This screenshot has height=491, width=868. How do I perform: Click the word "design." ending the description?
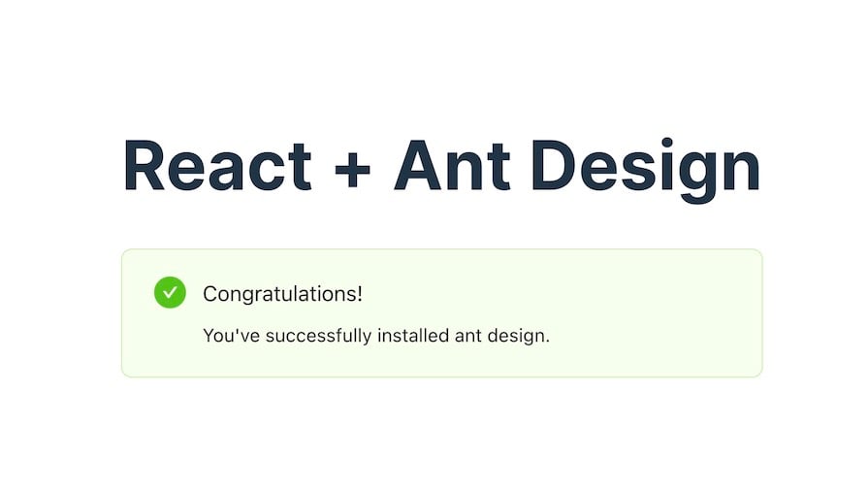pos(518,336)
